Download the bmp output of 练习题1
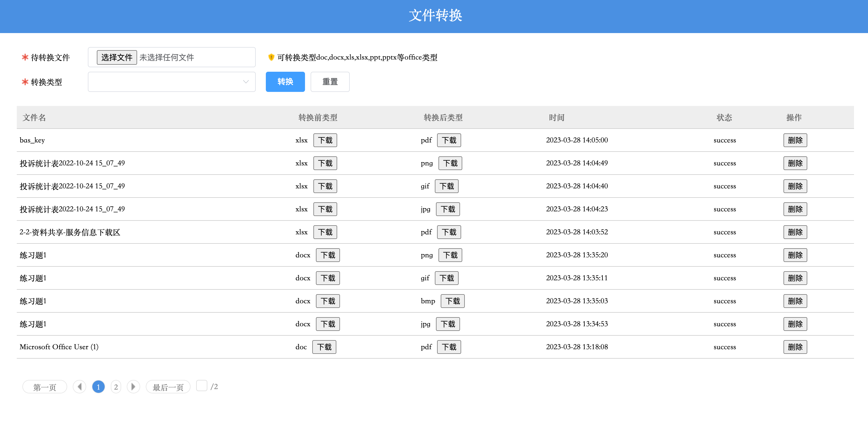The height and width of the screenshot is (427, 868). (x=452, y=301)
